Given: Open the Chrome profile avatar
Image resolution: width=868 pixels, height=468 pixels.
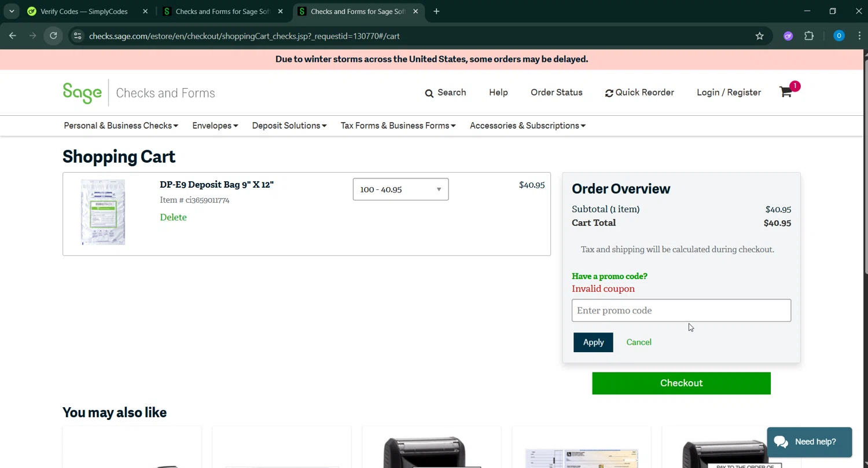Looking at the screenshot, I should click(x=839, y=36).
